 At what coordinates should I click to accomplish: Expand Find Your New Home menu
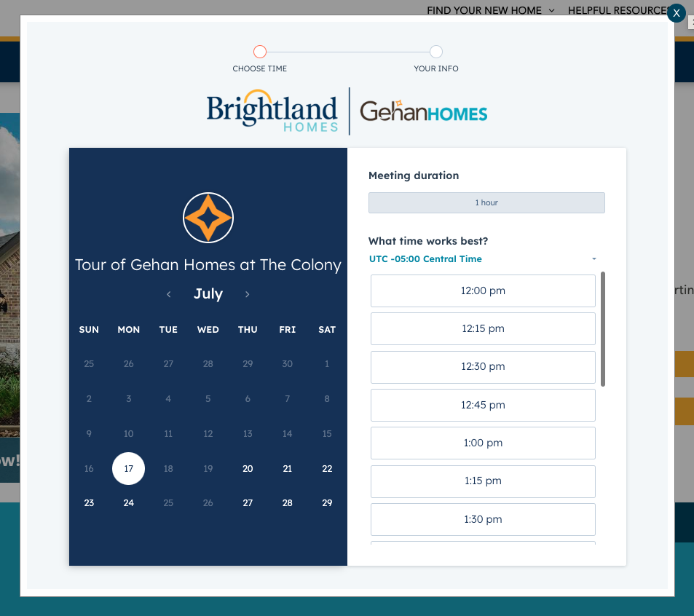(x=490, y=10)
